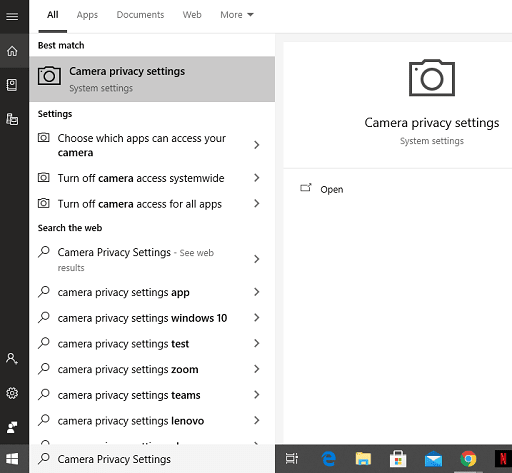The image size is (512, 473).
Task: Open Microsoft Store from the taskbar
Action: (398, 459)
